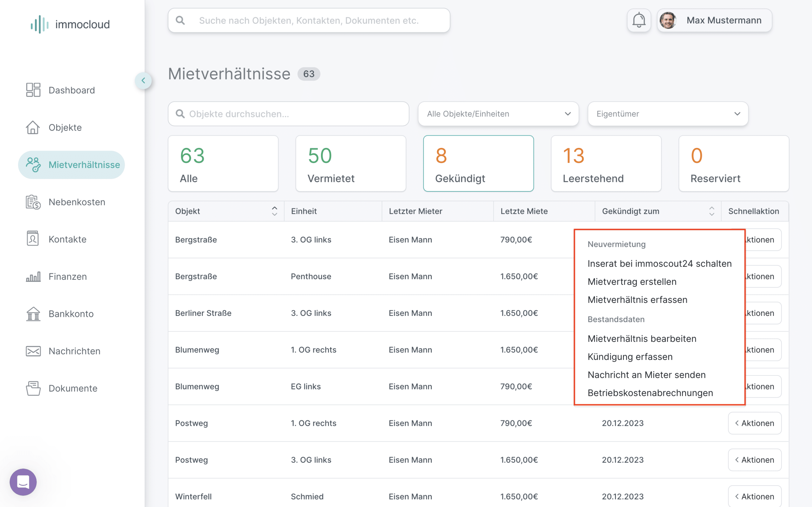
Task: Collapse the sidebar with the chevron button
Action: tap(143, 80)
